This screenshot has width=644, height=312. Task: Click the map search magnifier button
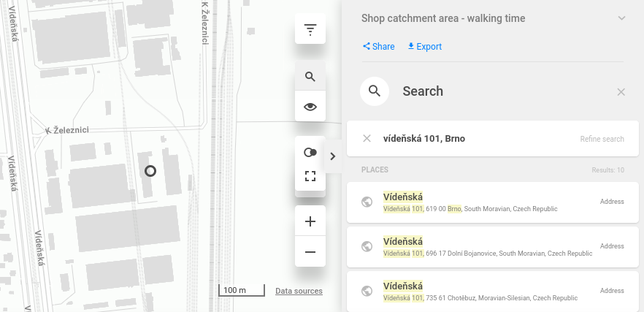310,77
